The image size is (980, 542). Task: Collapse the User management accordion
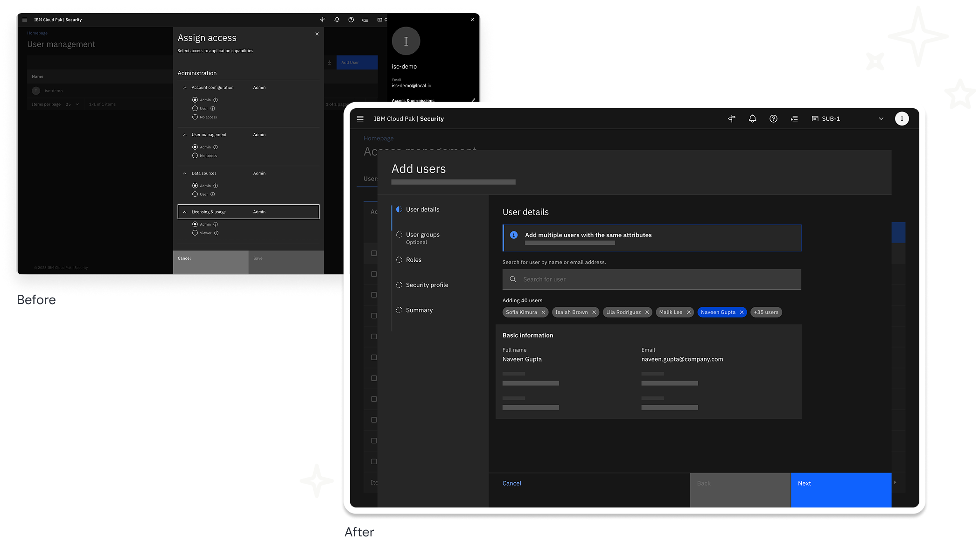pyautogui.click(x=185, y=135)
